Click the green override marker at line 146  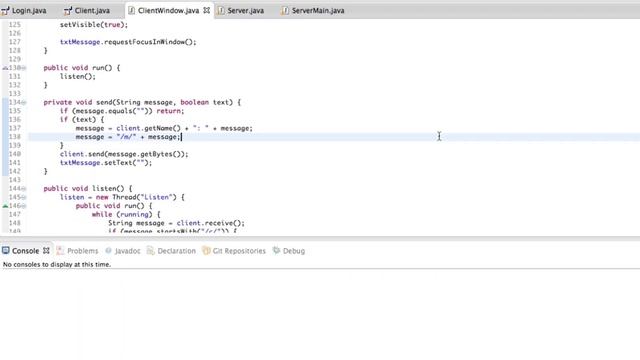[5, 206]
